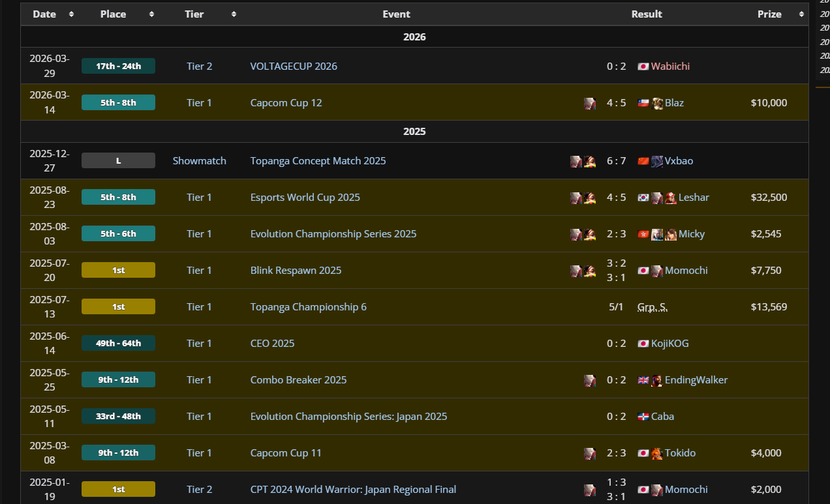Click the red-capped character icon beside Leshar
The width and height of the screenshot is (830, 504).
(671, 198)
